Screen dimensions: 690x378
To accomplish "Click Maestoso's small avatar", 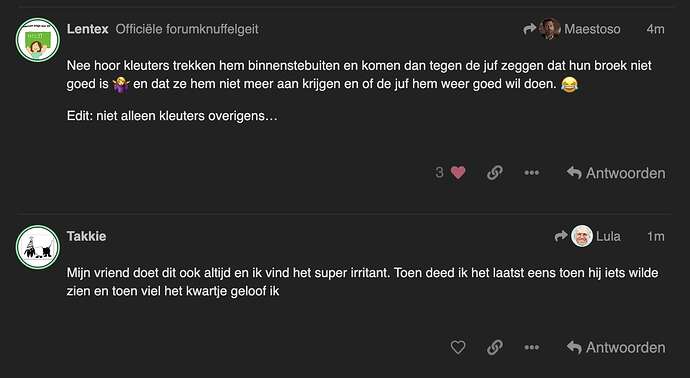I will [550, 29].
